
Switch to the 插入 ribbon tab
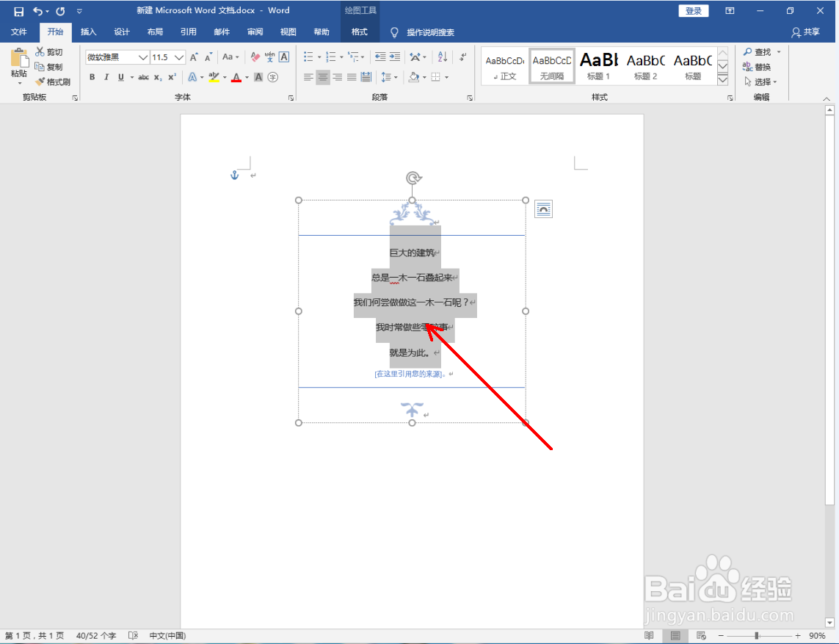tap(88, 32)
